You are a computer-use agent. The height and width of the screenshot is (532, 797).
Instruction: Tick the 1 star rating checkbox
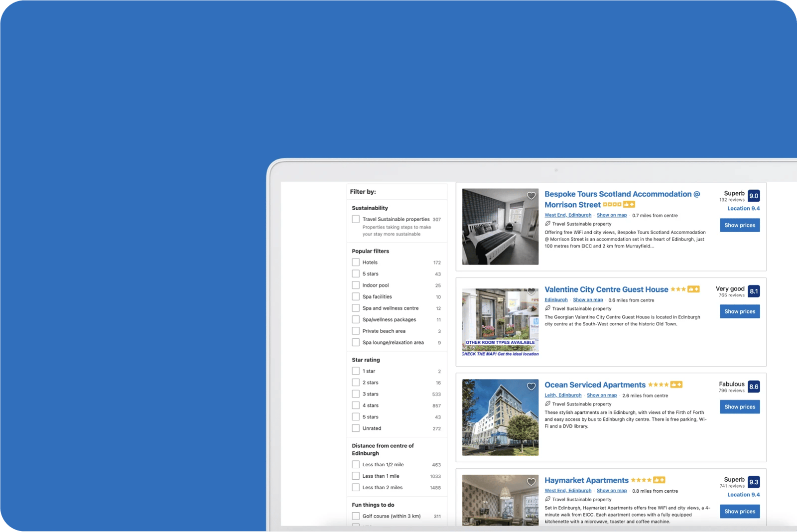(x=356, y=371)
